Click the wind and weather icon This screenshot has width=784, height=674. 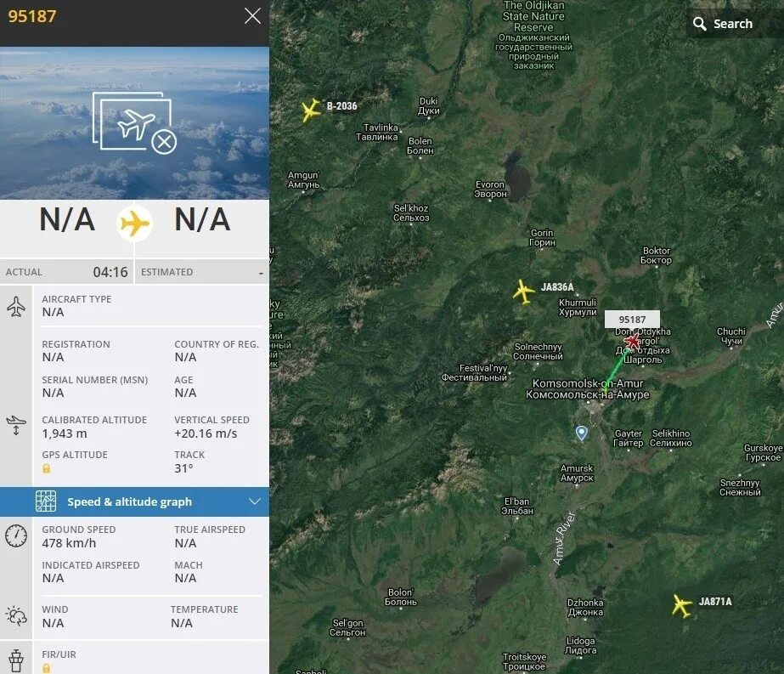[x=16, y=616]
